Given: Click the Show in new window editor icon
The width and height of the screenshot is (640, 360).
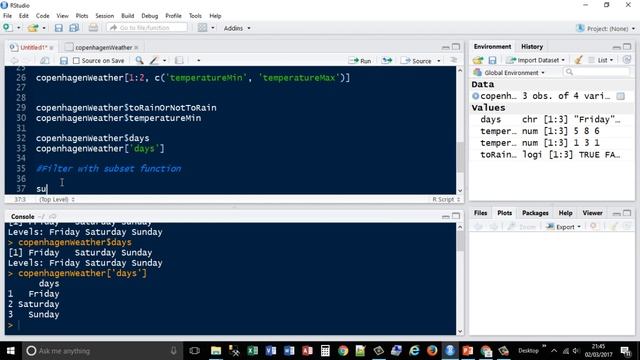Looking at the screenshot, I should [x=44, y=60].
